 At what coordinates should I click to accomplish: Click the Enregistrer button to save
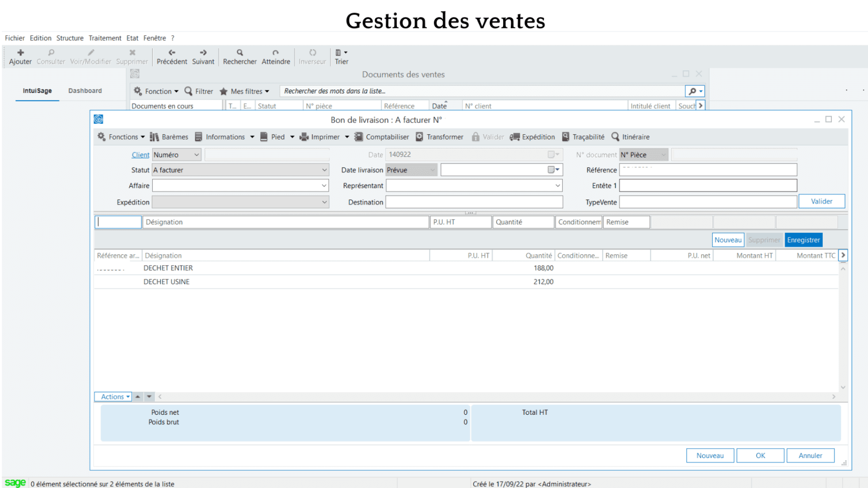coord(803,239)
